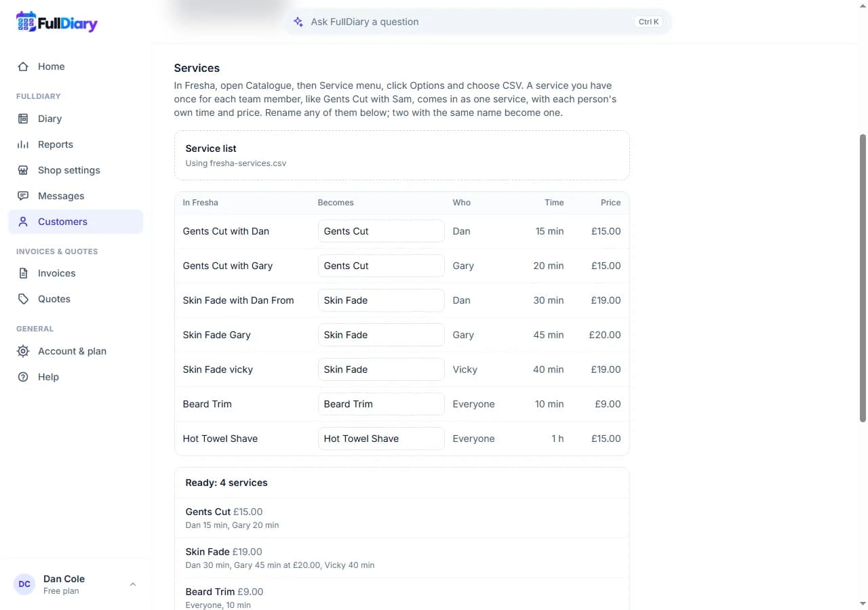The image size is (868, 610).
Task: Edit Becomes field for Gents Cut with Gary
Action: (x=381, y=266)
